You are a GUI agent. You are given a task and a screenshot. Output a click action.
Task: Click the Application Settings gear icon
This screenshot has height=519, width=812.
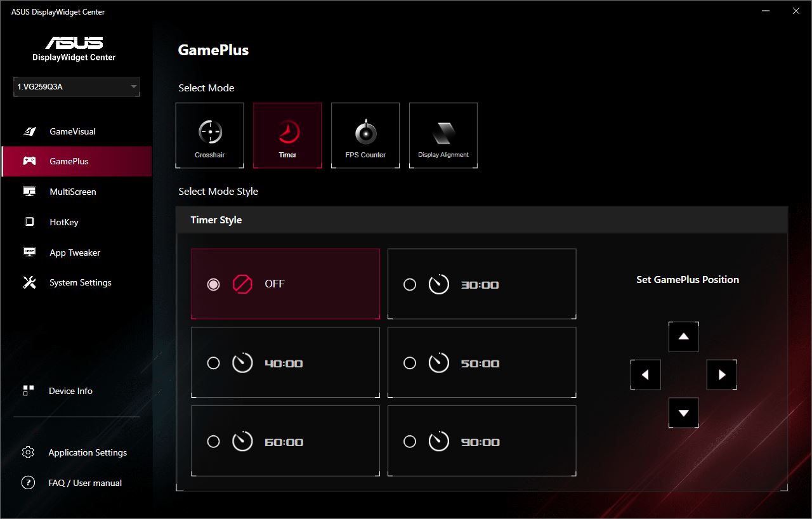pos(28,452)
